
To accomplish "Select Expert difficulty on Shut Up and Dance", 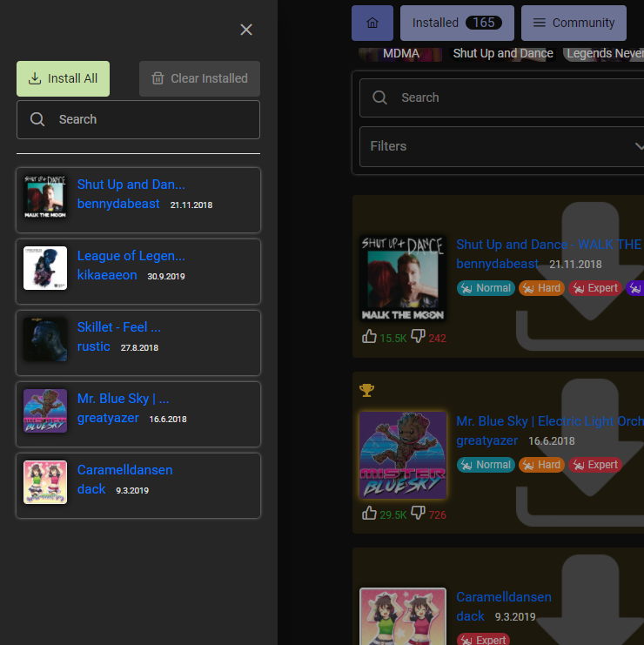I will point(595,288).
